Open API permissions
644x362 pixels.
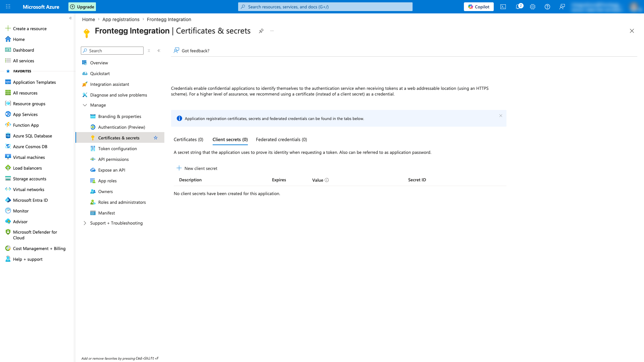[113, 159]
